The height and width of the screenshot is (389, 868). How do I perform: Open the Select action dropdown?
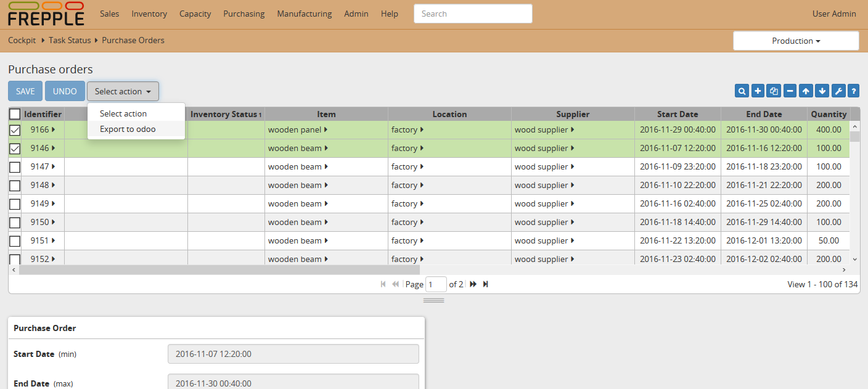pyautogui.click(x=123, y=91)
